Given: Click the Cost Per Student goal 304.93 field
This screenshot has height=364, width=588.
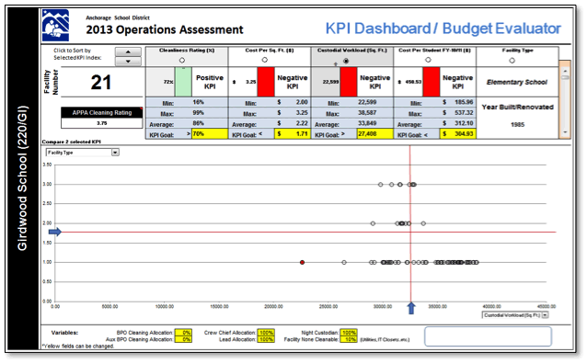Looking at the screenshot, I should [457, 134].
